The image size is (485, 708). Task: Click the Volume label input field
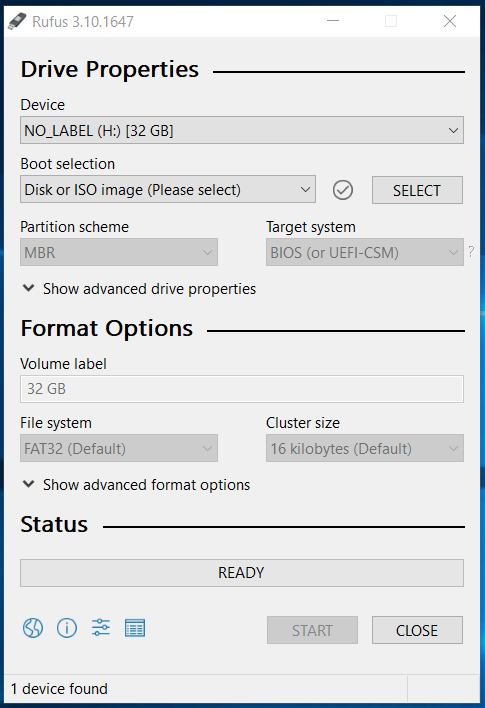(x=242, y=389)
